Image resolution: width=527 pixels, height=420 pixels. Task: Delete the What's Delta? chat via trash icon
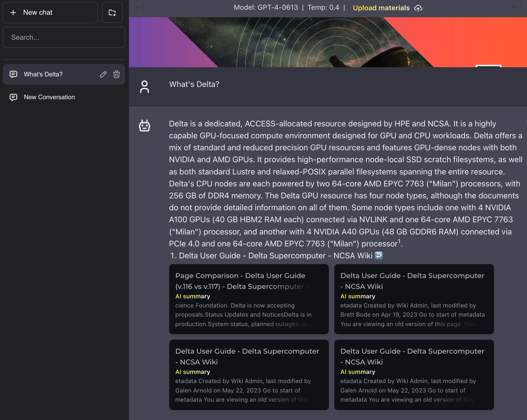pos(116,74)
